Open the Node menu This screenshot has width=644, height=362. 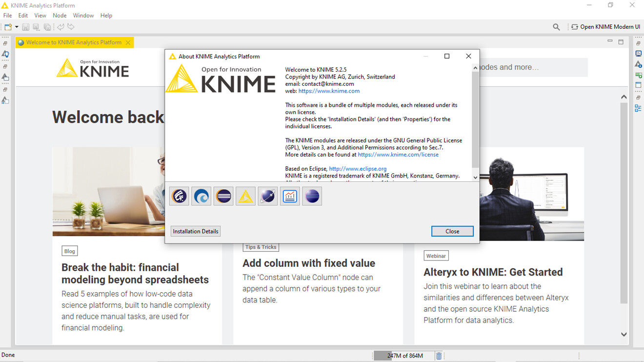click(60, 16)
